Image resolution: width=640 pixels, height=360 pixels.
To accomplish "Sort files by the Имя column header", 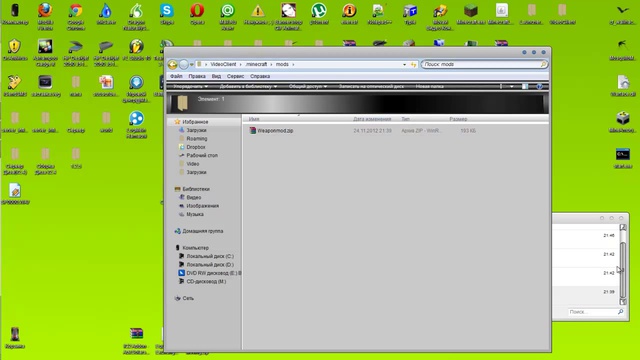I will (254, 119).
